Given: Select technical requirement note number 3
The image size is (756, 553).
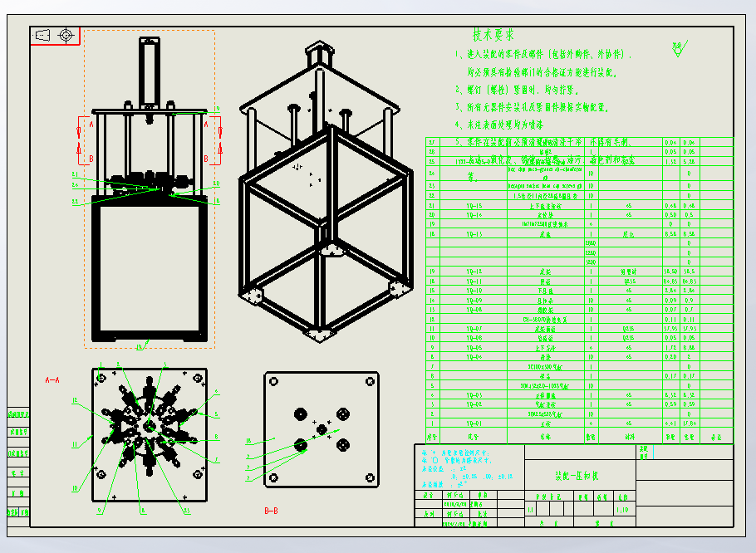Looking at the screenshot, I should [532, 107].
